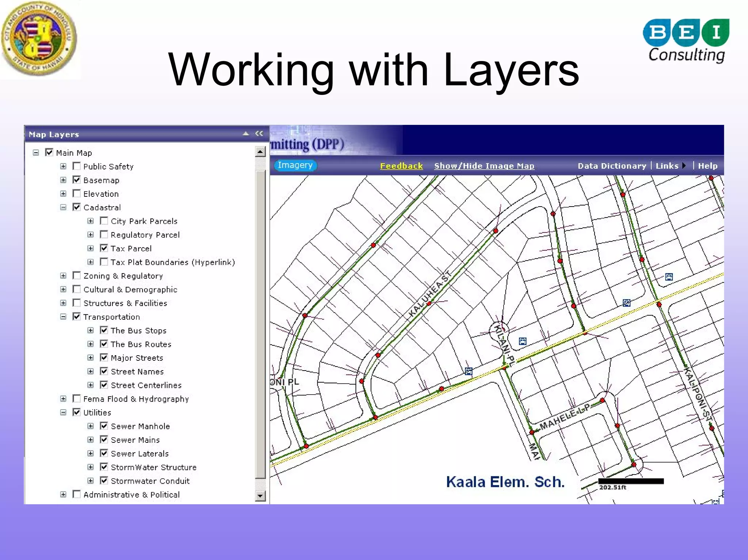Open the Feedback link

tap(401, 166)
